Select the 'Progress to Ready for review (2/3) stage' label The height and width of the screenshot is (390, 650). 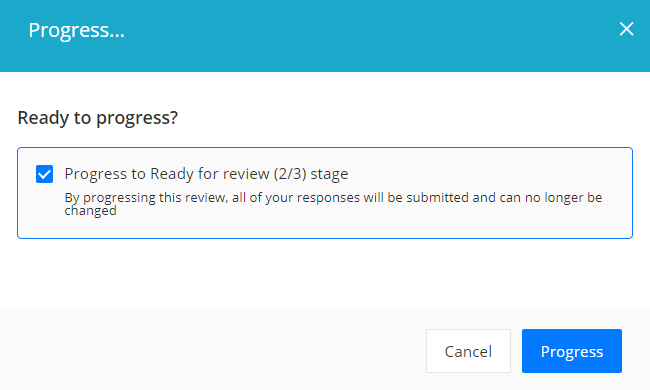point(206,174)
